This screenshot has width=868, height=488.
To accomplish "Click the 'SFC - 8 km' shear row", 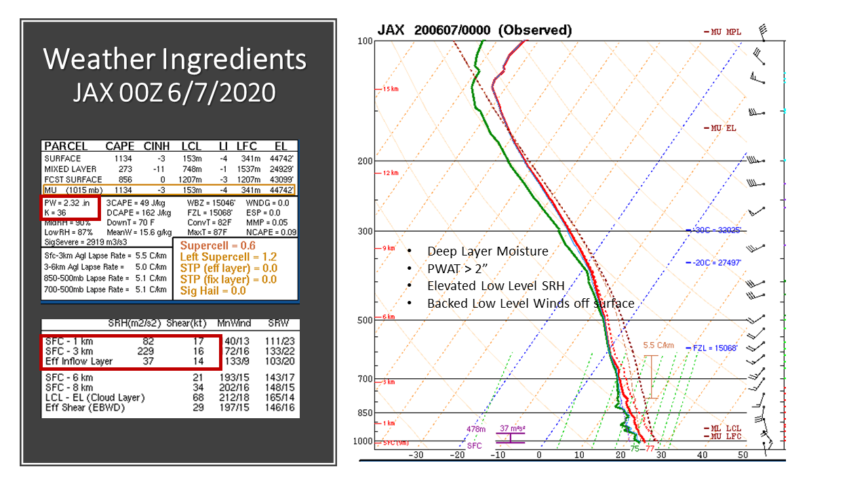I will (x=170, y=387).
